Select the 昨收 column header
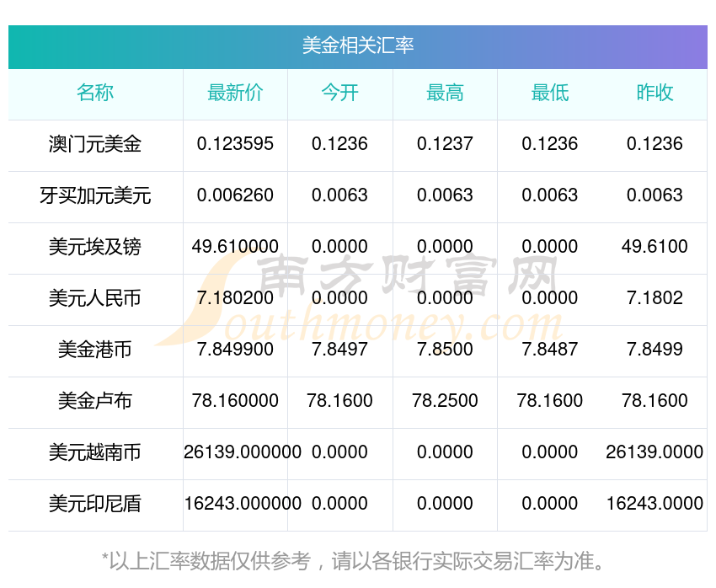This screenshot has width=716, height=588. click(655, 93)
